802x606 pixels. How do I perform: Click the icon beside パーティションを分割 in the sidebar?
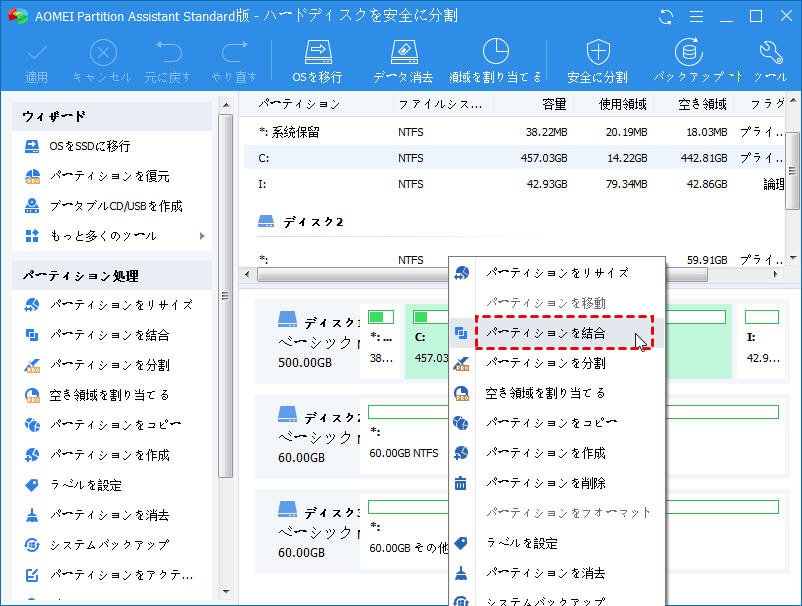pyautogui.click(x=32, y=365)
